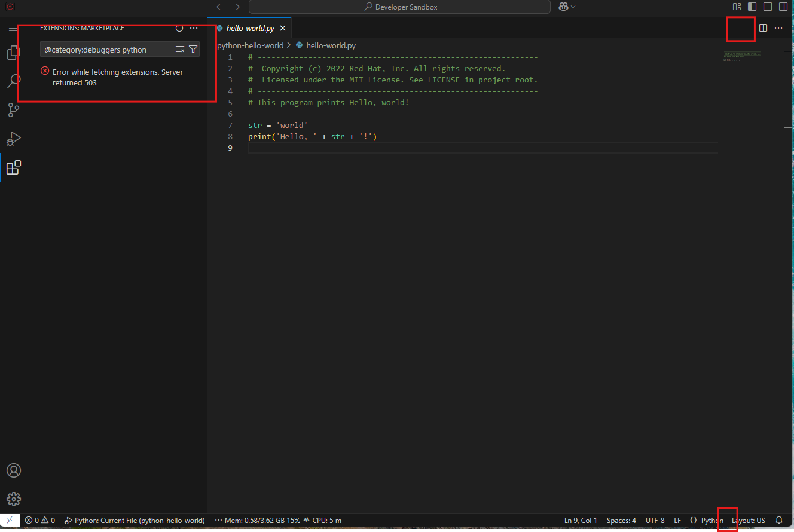Select the hello-world.py editor tab
794x532 pixels.
click(249, 28)
